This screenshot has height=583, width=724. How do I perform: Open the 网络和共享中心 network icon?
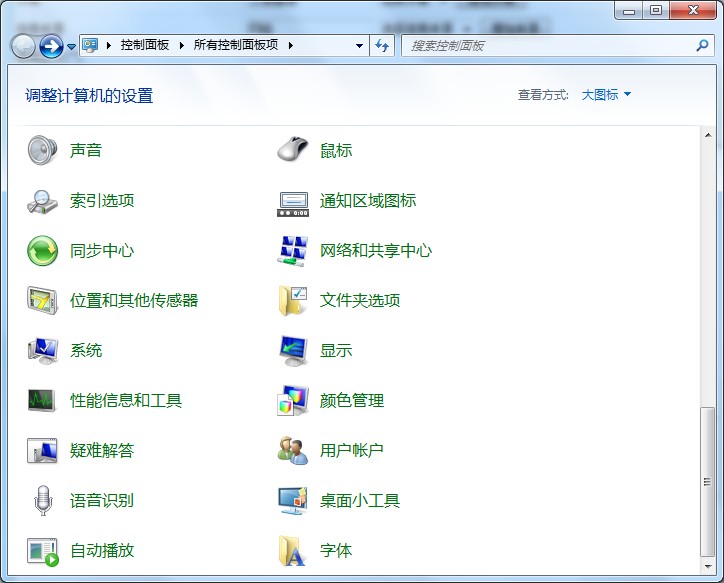tap(293, 251)
